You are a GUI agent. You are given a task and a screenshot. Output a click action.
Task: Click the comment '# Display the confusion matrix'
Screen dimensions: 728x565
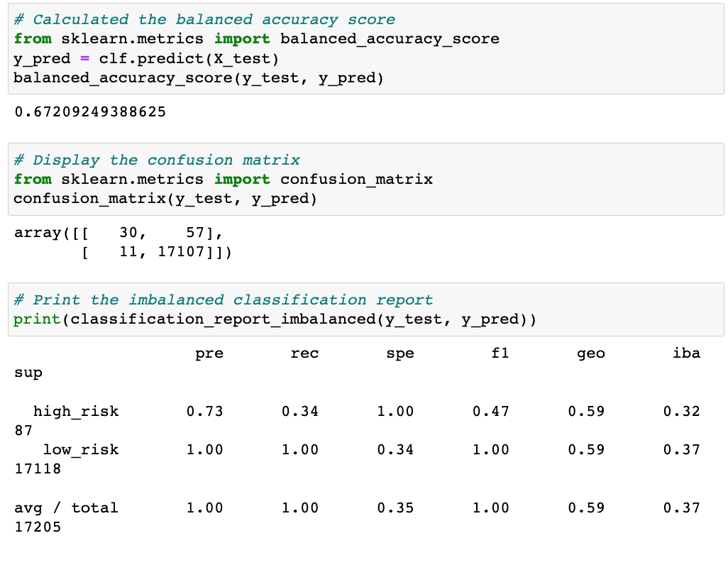point(157,160)
